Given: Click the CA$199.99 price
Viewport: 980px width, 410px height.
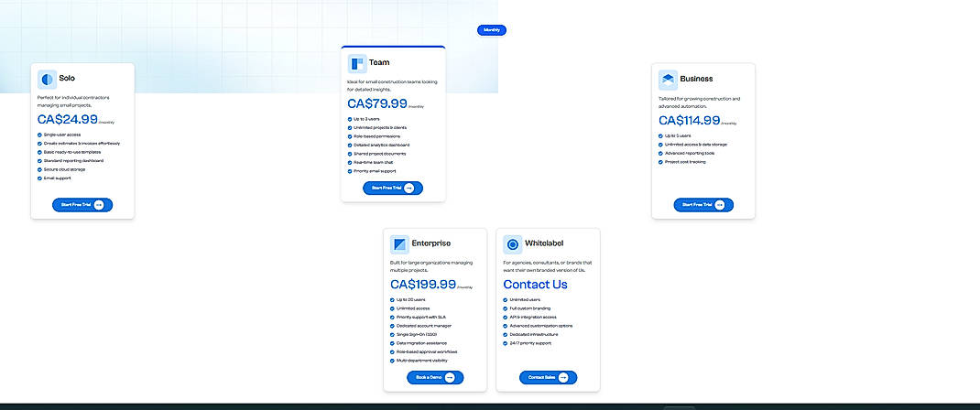Looking at the screenshot, I should (423, 285).
